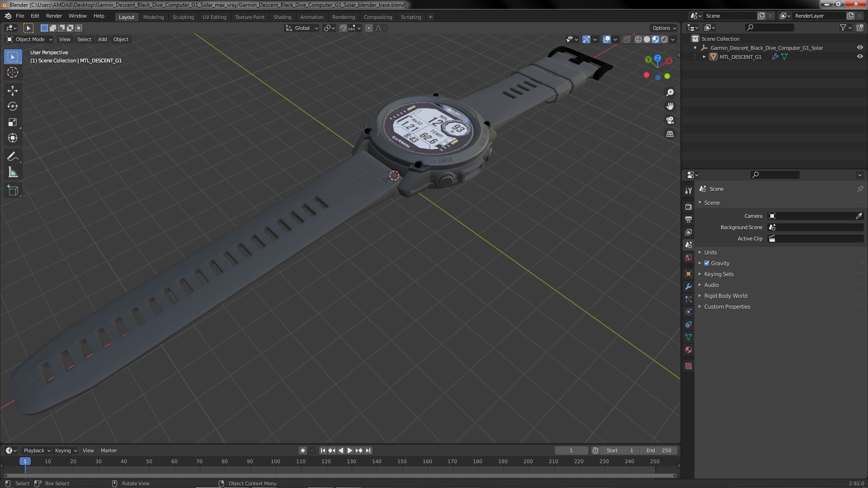Select the Move tool in toolbar
This screenshot has height=488, width=868.
pyautogui.click(x=13, y=91)
